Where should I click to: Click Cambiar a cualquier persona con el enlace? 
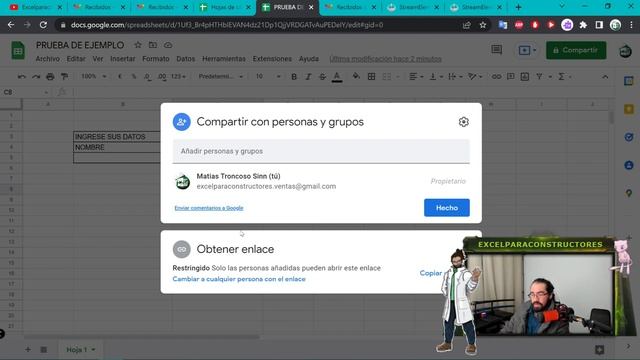point(239,279)
